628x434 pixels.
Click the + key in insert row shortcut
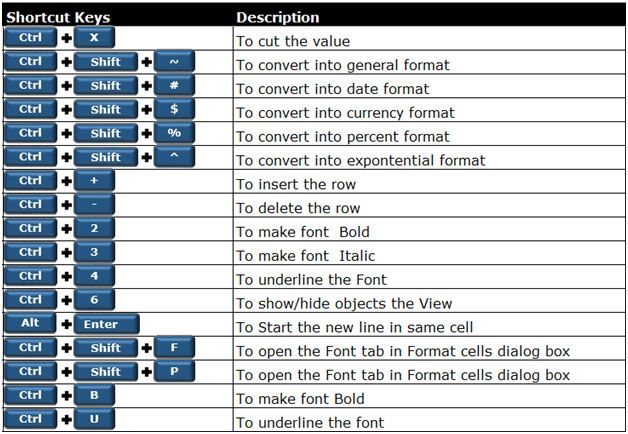point(94,181)
